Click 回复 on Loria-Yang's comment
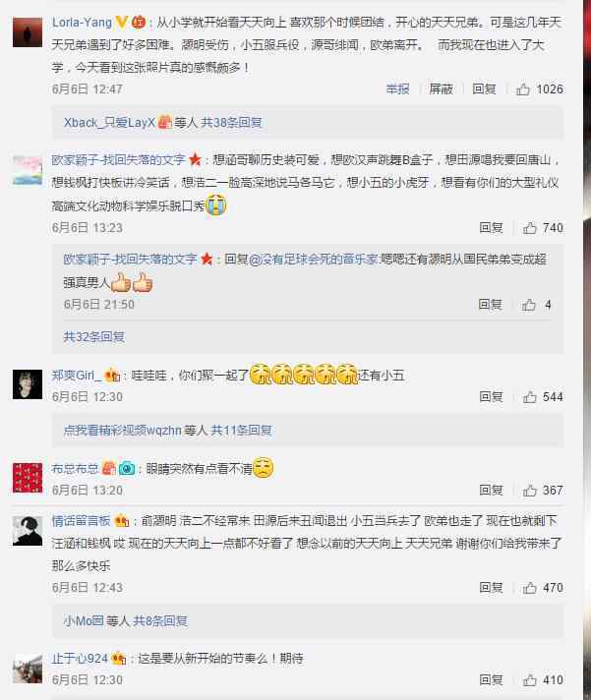The image size is (591, 700). pos(484,89)
